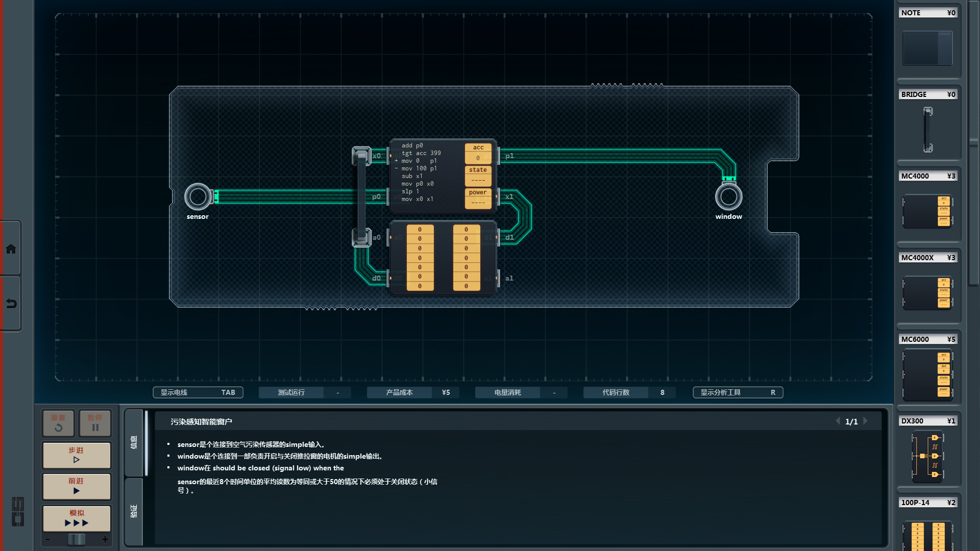Pick the BRIDGE wire component
This screenshot has height=551, width=980.
(x=927, y=129)
